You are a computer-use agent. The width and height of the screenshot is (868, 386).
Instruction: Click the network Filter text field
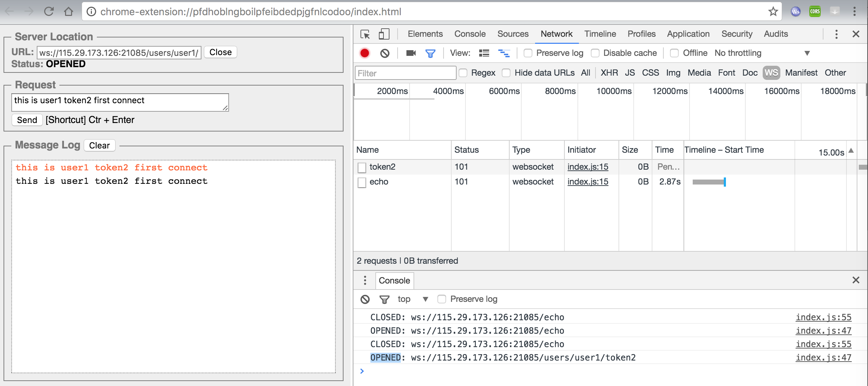tap(405, 73)
